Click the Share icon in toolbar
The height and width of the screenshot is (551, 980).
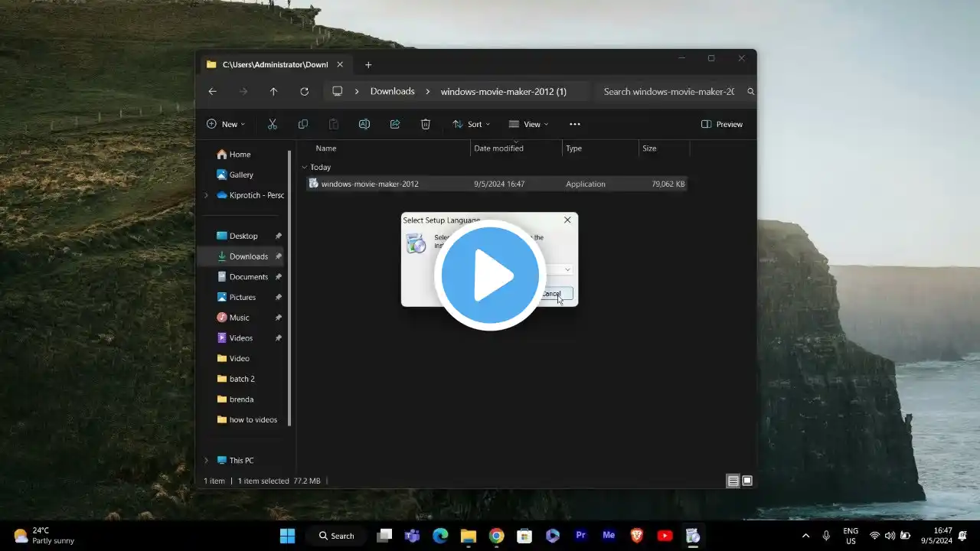395,124
